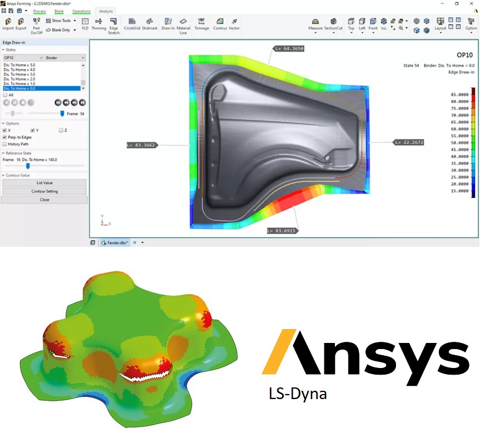Jump to the last frame

(82, 103)
